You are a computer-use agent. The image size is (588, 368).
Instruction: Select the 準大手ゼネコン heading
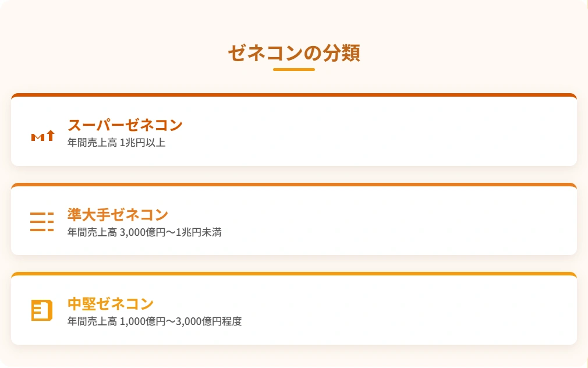point(118,215)
